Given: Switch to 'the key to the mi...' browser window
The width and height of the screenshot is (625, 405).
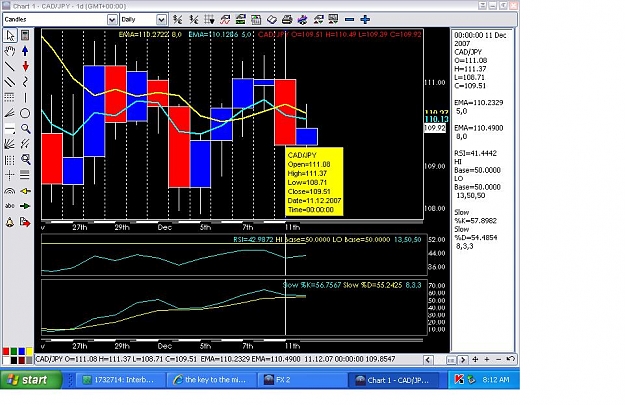Looking at the screenshot, I should coord(212,380).
